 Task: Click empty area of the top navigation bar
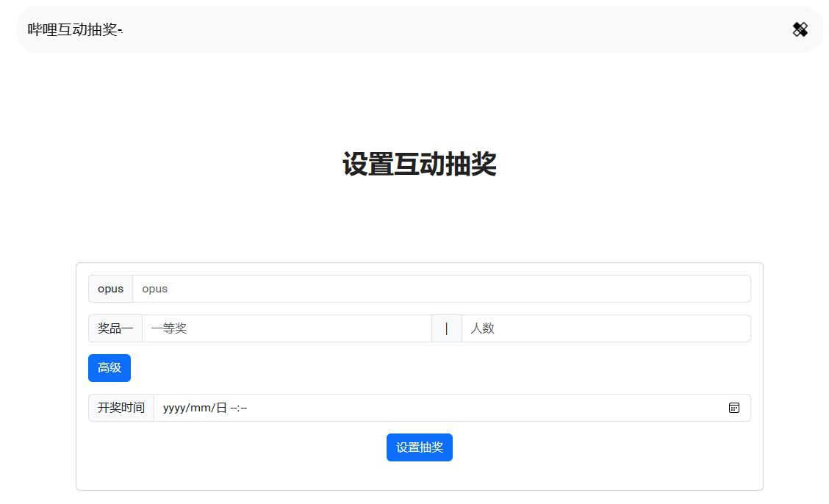[441, 29]
